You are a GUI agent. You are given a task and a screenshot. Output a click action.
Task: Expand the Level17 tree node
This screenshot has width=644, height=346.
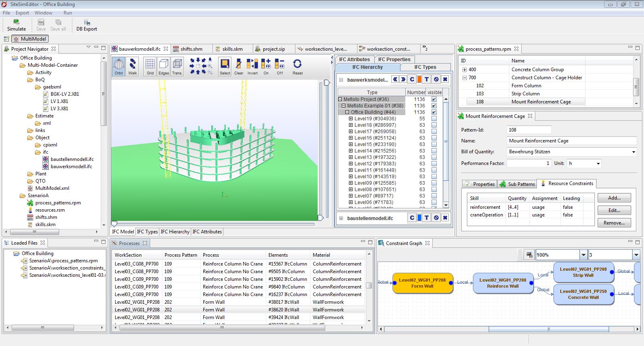coord(351,132)
